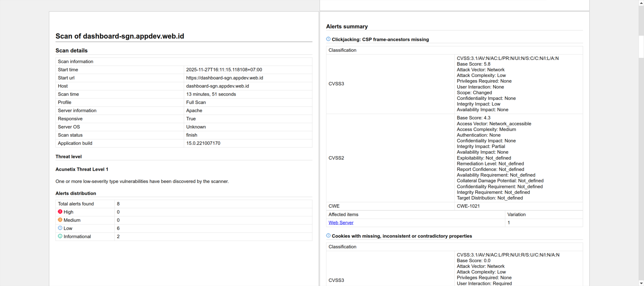The image size is (644, 286).
Task: Click the 'Acunetix Threat Level 1' text
Action: click(82, 169)
